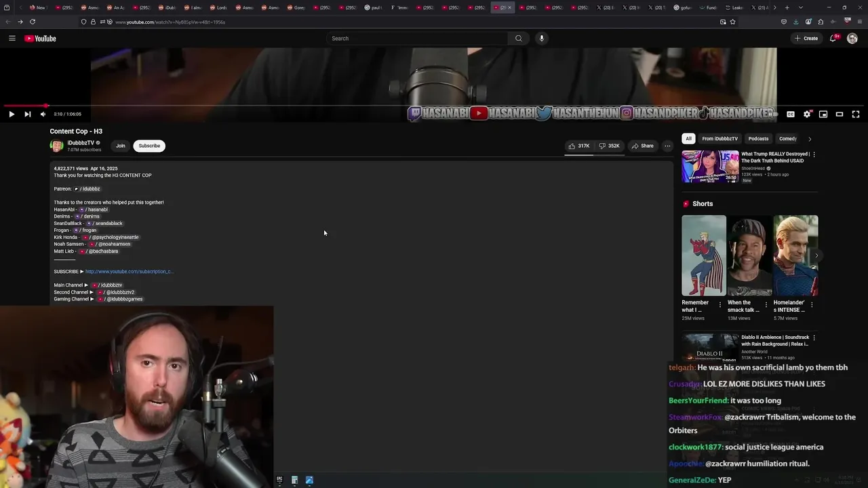
Task: List all tabs dropdown arrow
Action: pyautogui.click(x=800, y=7)
